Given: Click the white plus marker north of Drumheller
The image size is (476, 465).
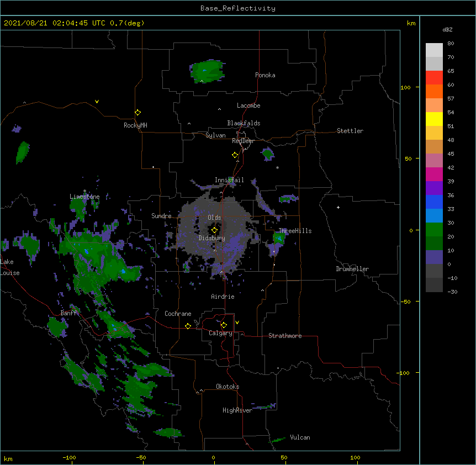Looking at the screenshot, I should click(338, 207).
